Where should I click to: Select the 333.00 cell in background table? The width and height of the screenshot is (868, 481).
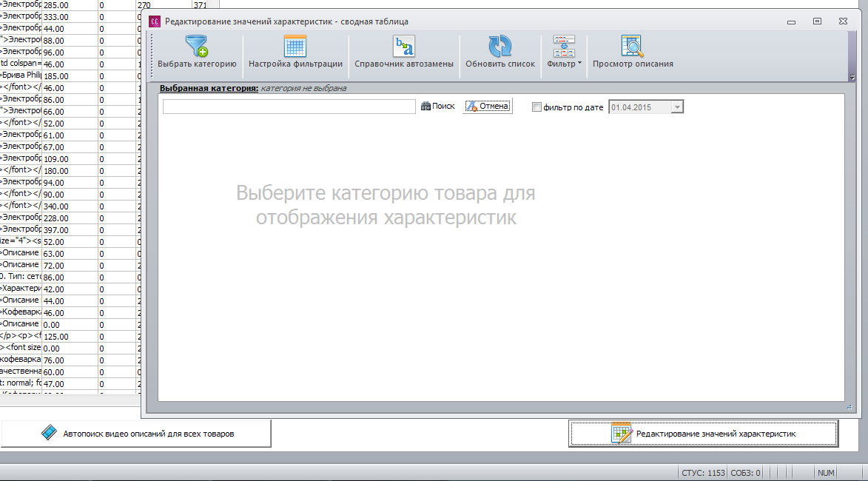coord(70,17)
